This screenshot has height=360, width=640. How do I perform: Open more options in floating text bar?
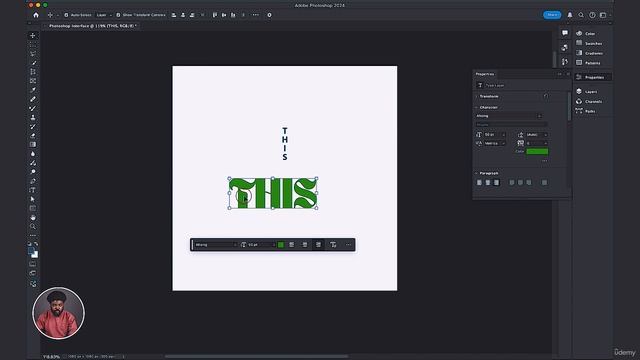[348, 245]
